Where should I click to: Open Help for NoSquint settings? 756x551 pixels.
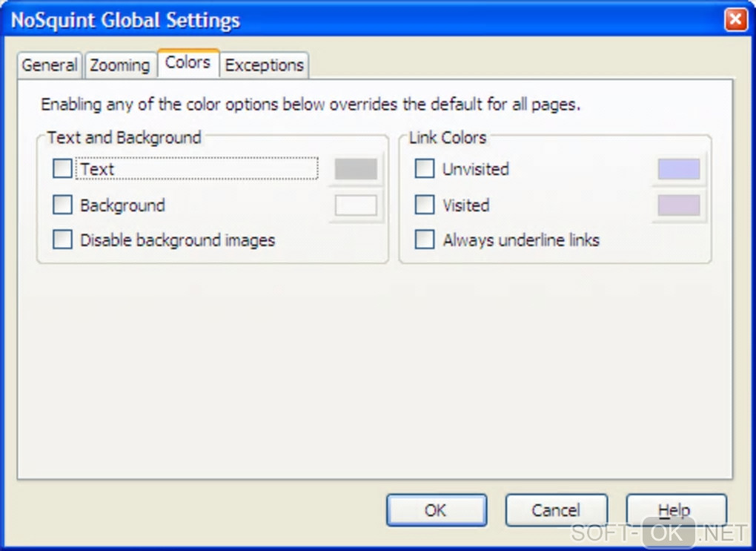(x=676, y=510)
